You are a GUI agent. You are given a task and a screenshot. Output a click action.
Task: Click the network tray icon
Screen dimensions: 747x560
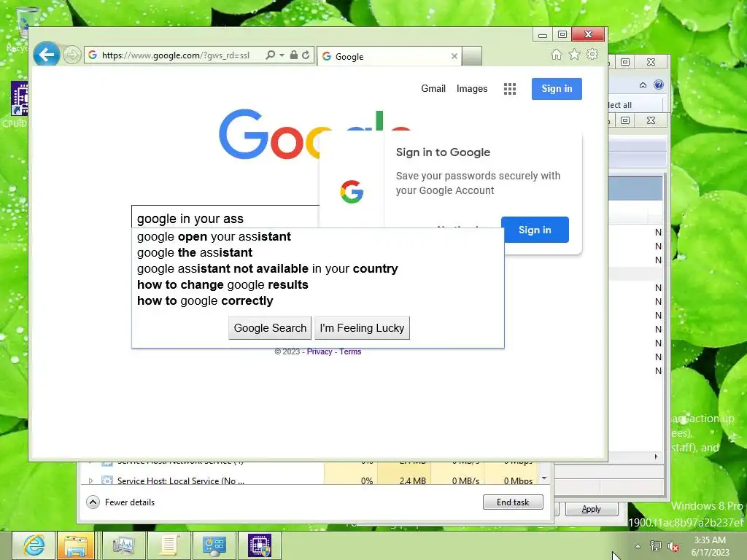[656, 546]
